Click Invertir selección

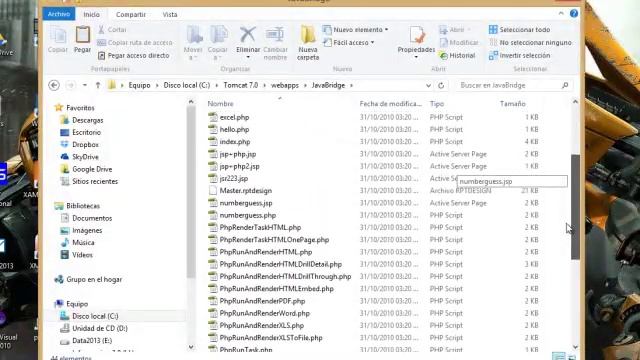tap(520, 56)
